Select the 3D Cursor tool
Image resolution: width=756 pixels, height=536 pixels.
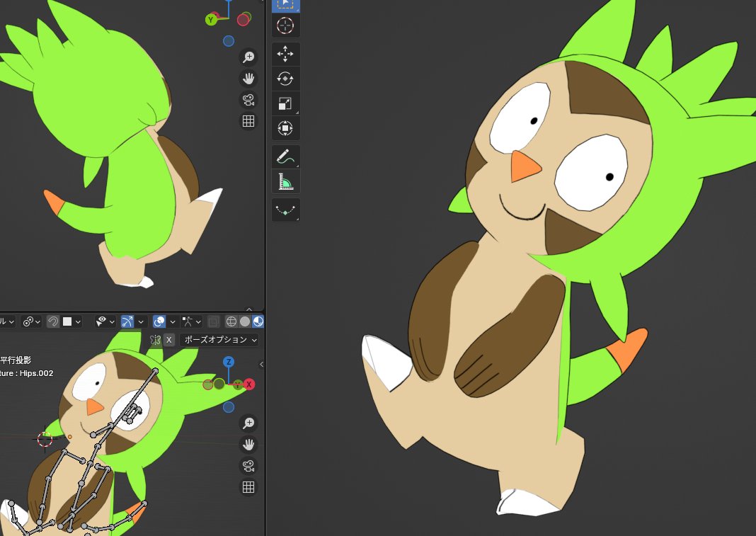click(285, 25)
